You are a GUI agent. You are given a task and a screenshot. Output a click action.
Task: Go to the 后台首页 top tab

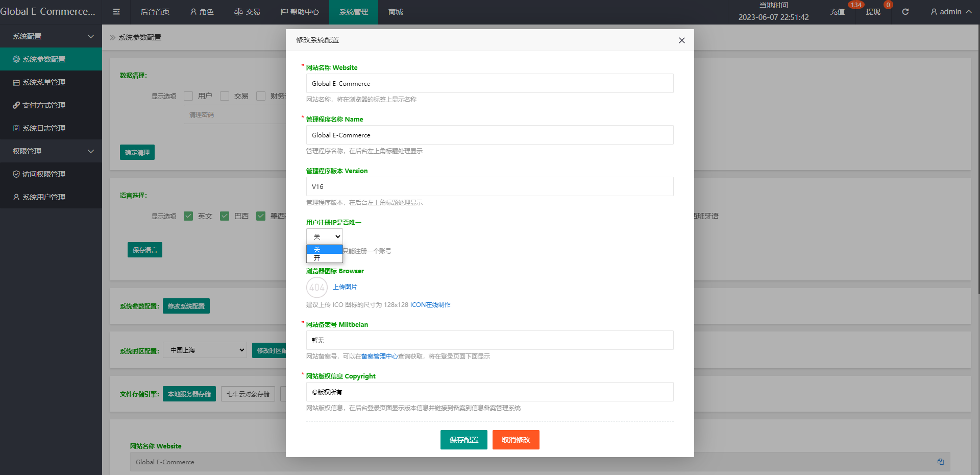pyautogui.click(x=155, y=12)
